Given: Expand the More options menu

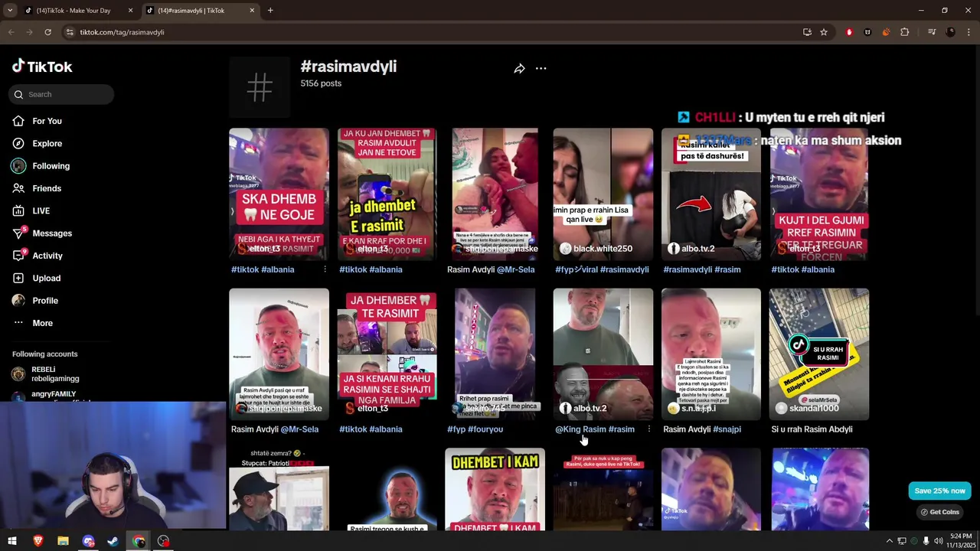Looking at the screenshot, I should tap(42, 323).
